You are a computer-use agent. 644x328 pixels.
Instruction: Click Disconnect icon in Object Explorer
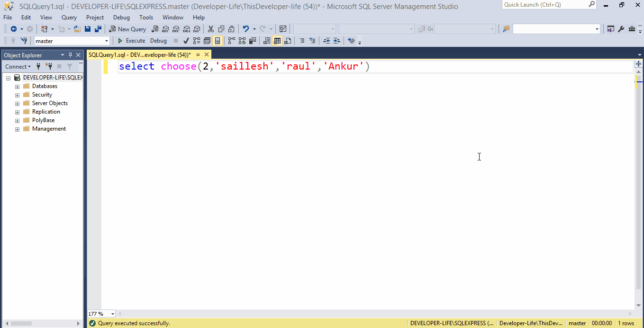(48, 66)
